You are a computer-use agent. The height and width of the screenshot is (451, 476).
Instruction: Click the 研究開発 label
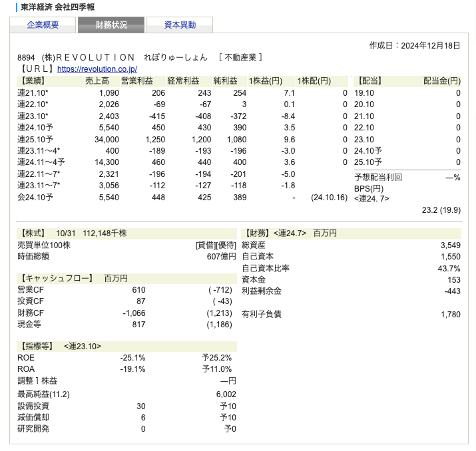point(33,429)
